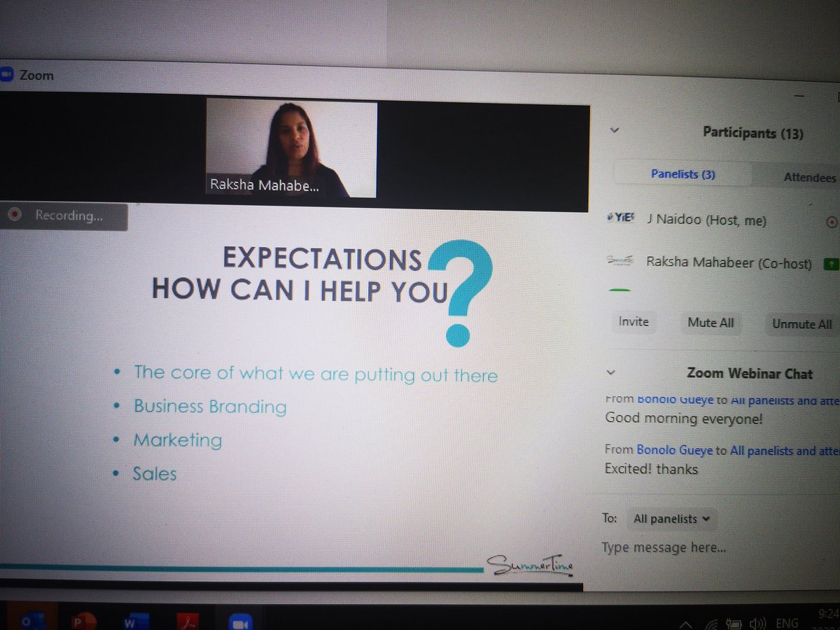Click the volume speaker tray icon
This screenshot has width=840, height=630.
[x=757, y=624]
